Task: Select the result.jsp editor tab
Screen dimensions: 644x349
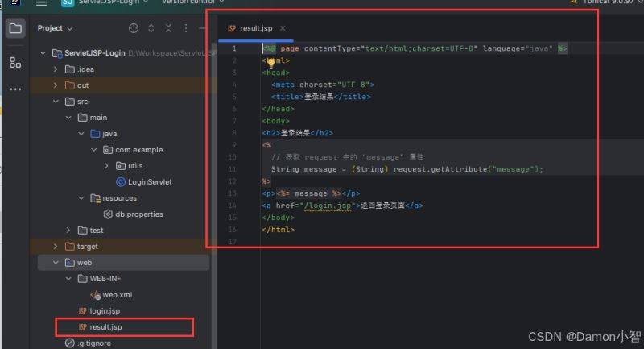Action: pos(256,28)
